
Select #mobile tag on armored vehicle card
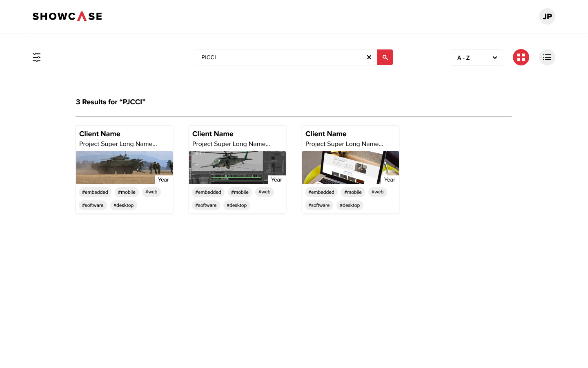(x=127, y=192)
